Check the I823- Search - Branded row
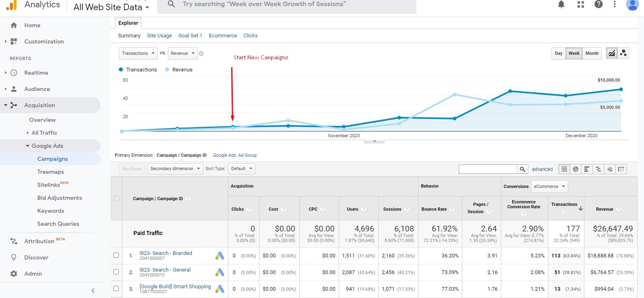The width and height of the screenshot is (644, 298). pyautogui.click(x=116, y=255)
